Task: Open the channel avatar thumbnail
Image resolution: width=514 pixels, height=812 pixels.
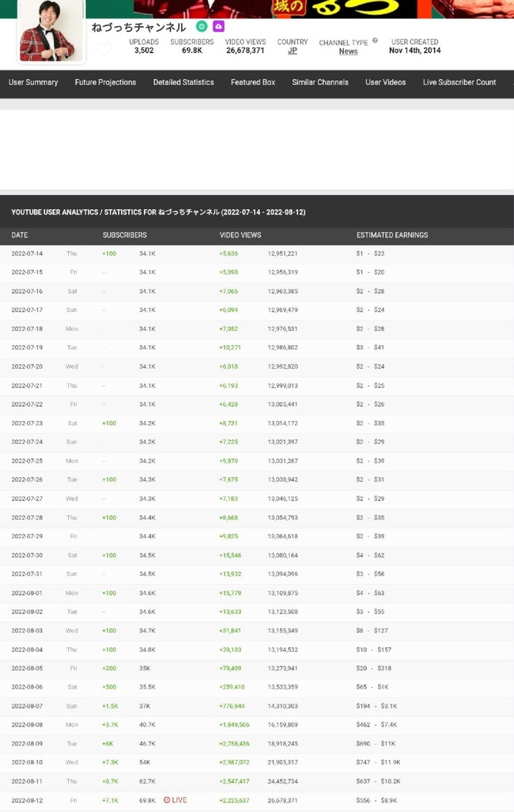Action: pos(51,31)
